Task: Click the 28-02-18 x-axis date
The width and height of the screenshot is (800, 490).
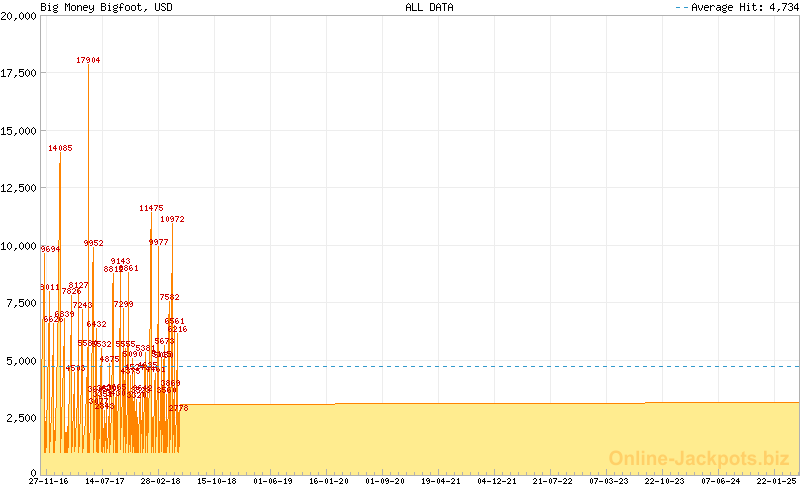Action: [159, 481]
